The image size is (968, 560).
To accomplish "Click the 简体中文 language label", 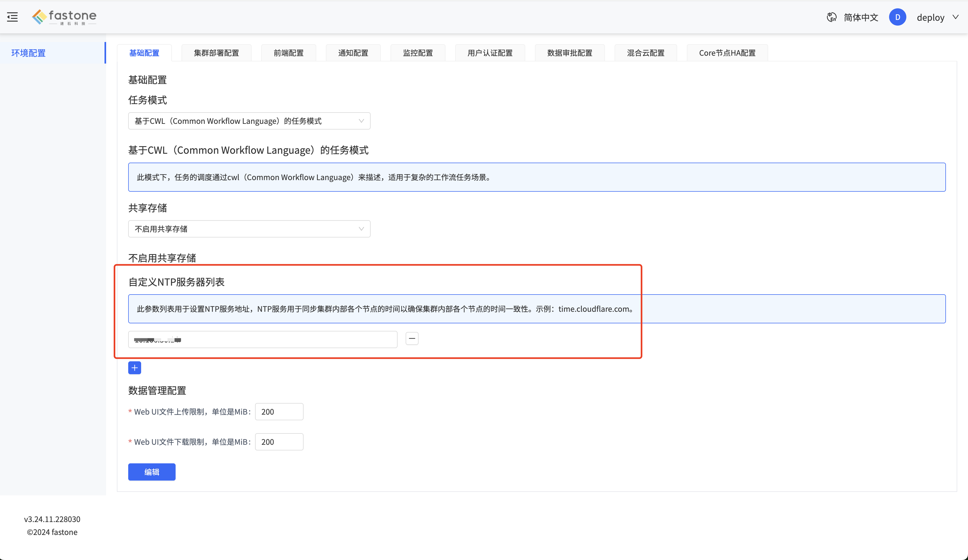I will coord(861,17).
